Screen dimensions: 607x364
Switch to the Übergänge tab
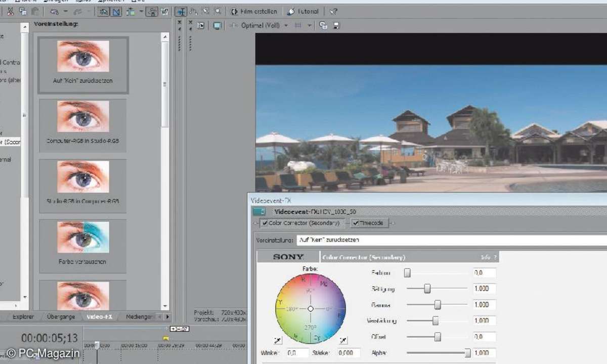click(61, 316)
